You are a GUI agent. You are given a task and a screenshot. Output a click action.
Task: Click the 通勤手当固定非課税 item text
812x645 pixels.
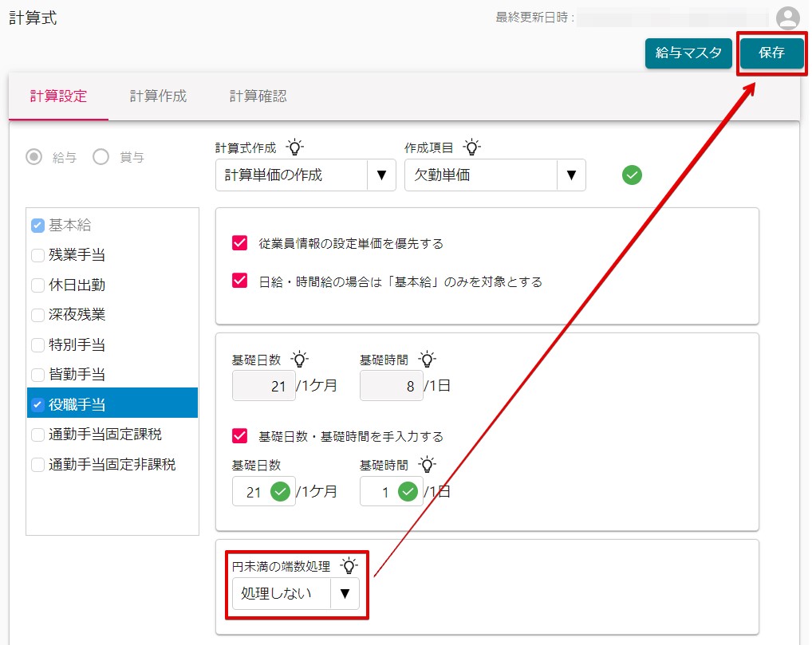click(112, 464)
